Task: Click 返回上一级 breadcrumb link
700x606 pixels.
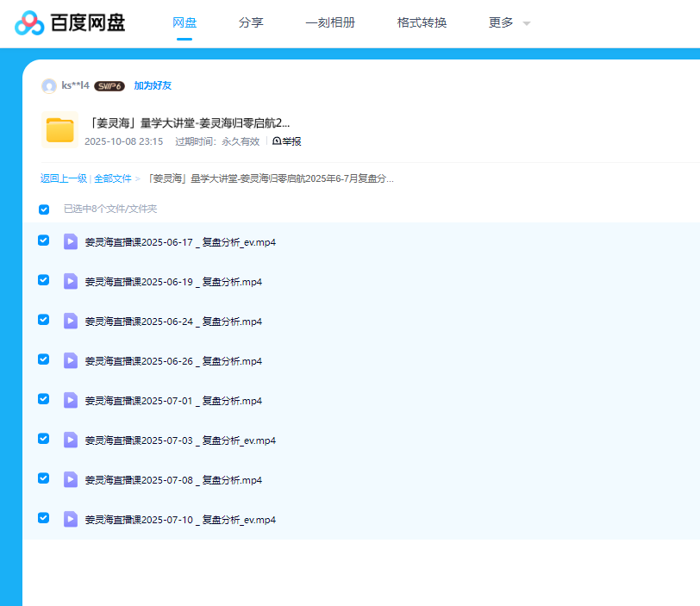Action: click(x=63, y=178)
